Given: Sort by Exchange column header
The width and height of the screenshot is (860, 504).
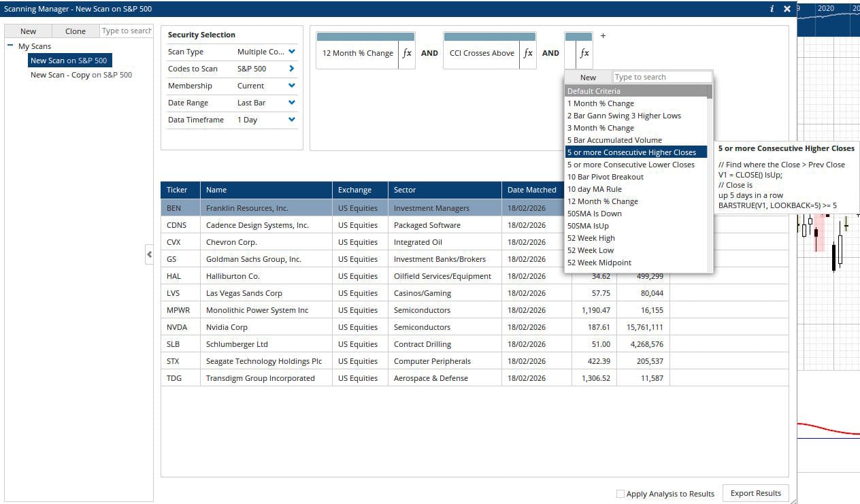Looking at the screenshot, I should click(x=360, y=190).
